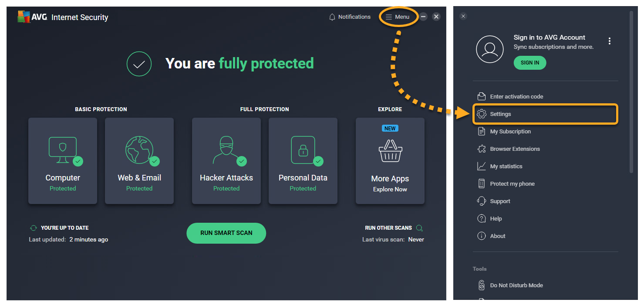Toggle Do Not Disturb Mode
644x306 pixels.
(516, 286)
